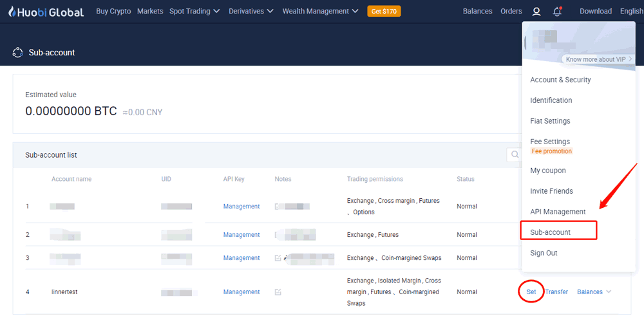Edit the note for linnertest row
The height and width of the screenshot is (316, 644).
pos(278,292)
